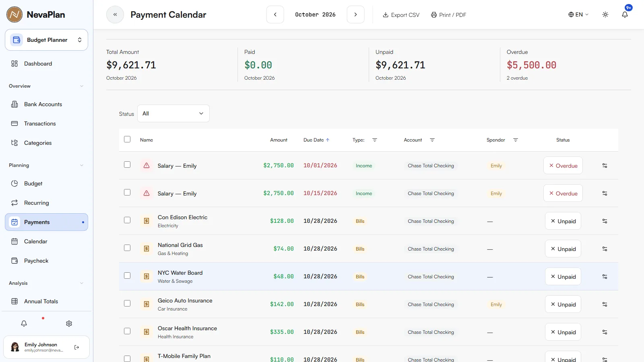Collapse the Planning sidebar section
This screenshot has width=644, height=362.
46,165
